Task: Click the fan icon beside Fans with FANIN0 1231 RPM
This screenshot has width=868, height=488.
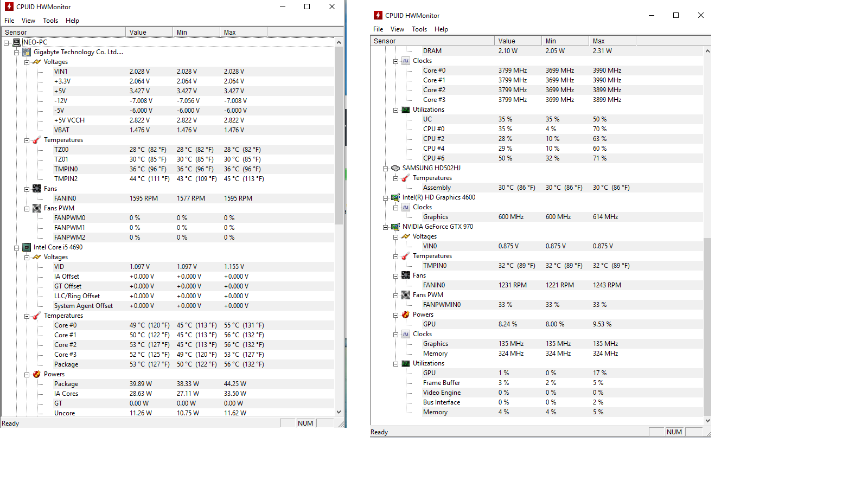Action: coord(406,275)
